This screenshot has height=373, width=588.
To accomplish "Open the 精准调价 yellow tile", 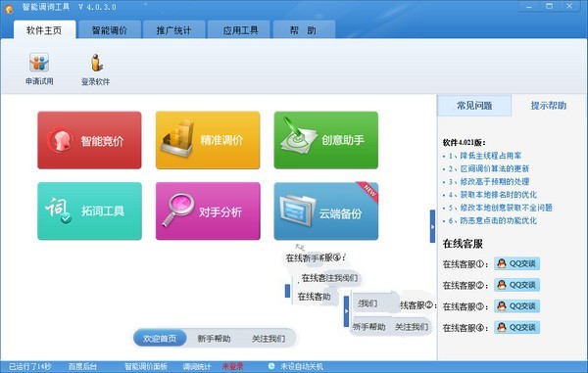I will tap(208, 140).
